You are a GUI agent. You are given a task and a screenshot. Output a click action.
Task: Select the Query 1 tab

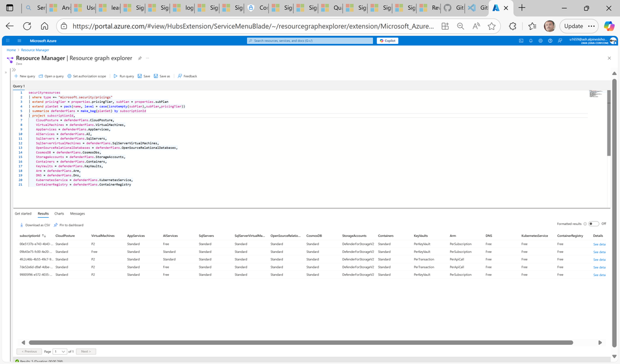click(x=19, y=86)
